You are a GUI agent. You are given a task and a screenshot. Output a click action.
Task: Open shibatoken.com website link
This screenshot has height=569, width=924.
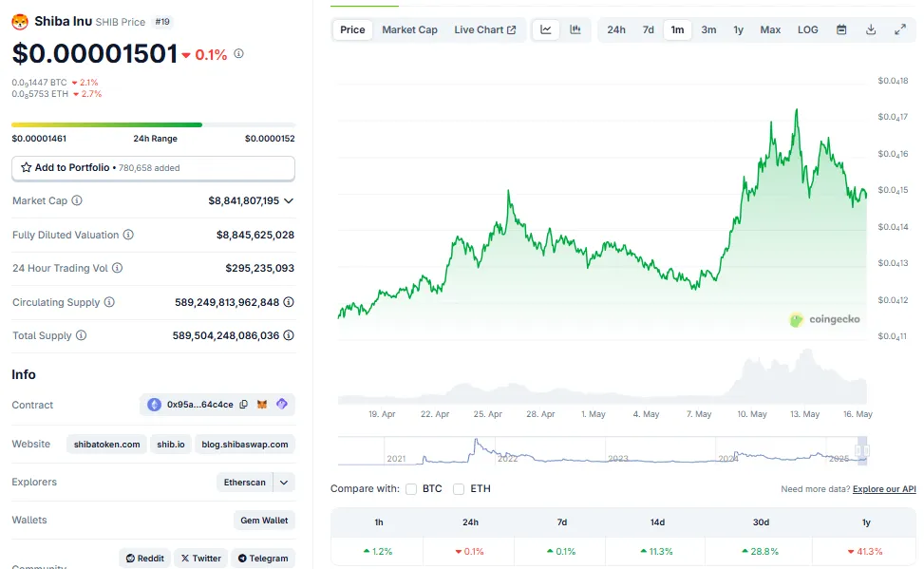point(106,444)
